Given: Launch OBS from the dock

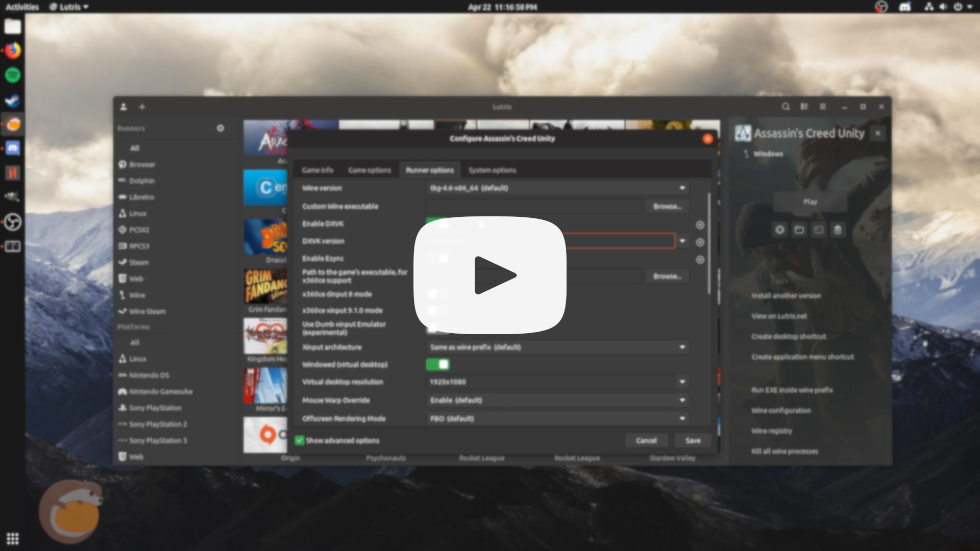Looking at the screenshot, I should [12, 221].
